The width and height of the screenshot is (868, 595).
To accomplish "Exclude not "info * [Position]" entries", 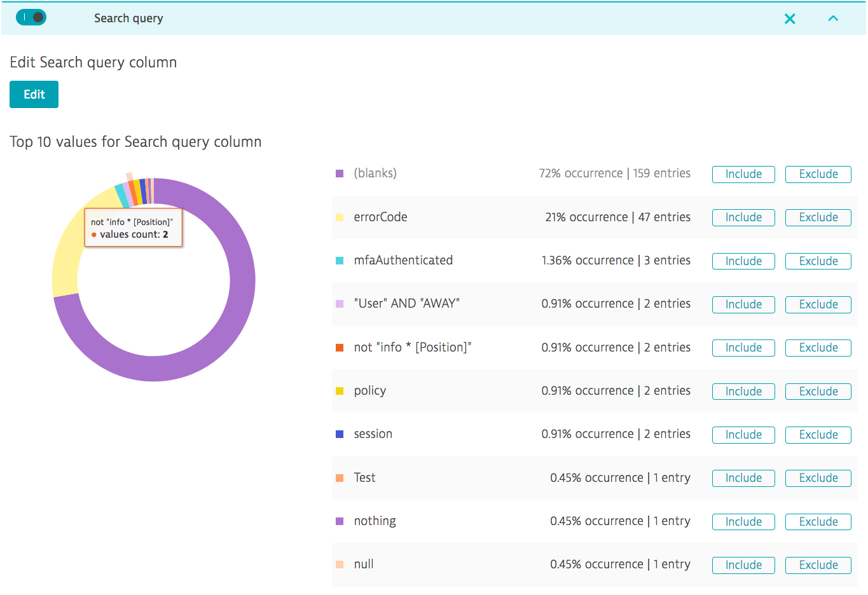I will pyautogui.click(x=818, y=348).
